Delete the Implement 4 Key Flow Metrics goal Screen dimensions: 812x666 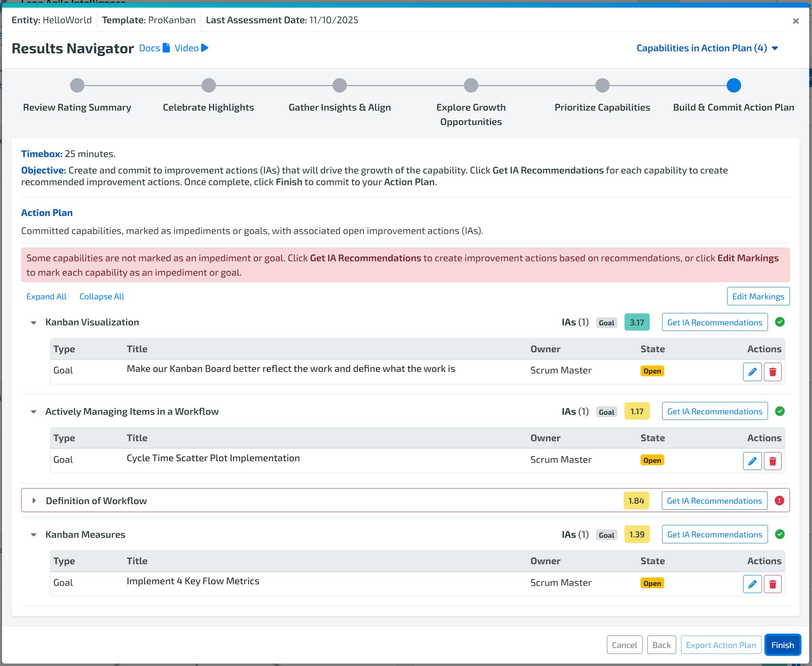click(772, 584)
